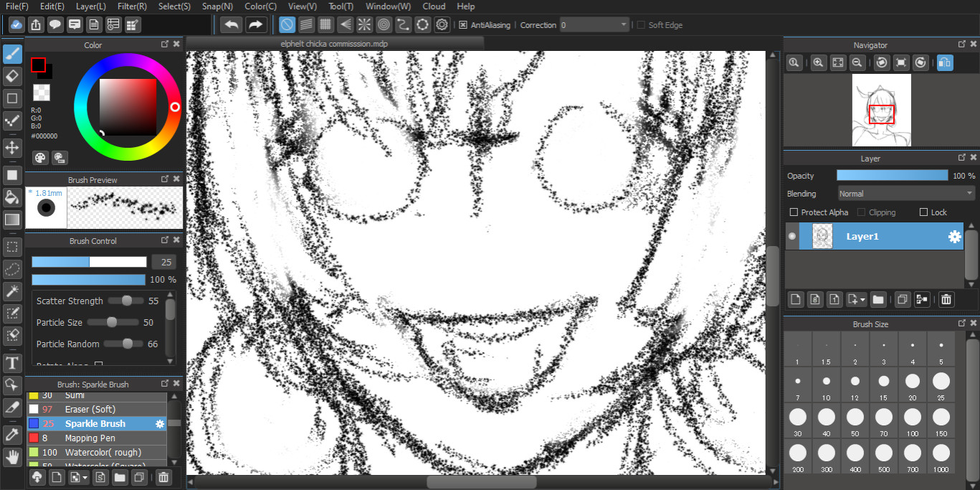Click the share upload icon in top toolbar
This screenshot has width=980, height=490.
[x=36, y=24]
